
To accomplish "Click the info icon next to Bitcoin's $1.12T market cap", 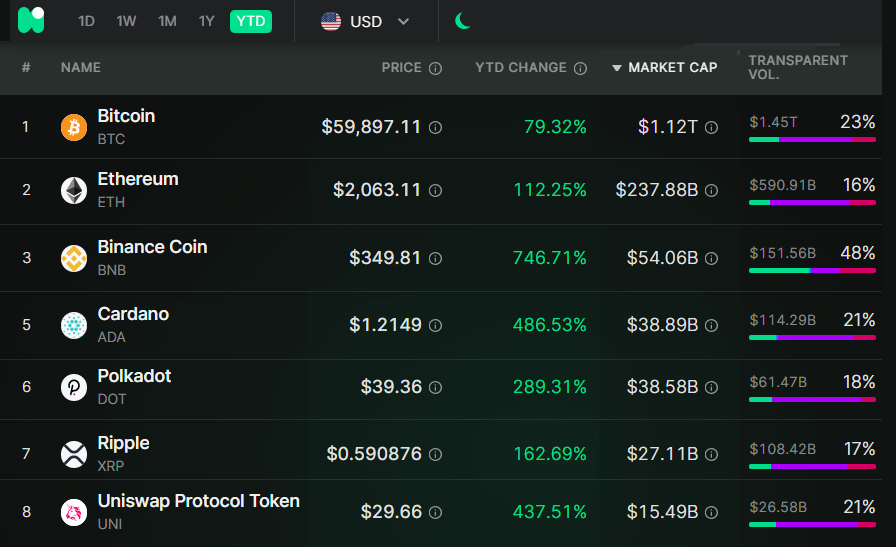I will coord(711,127).
